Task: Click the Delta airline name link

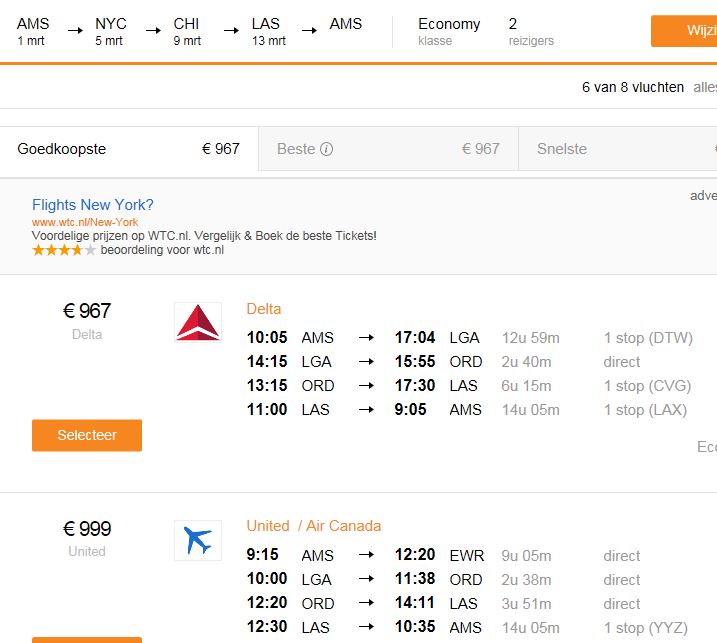Action: tap(264, 309)
